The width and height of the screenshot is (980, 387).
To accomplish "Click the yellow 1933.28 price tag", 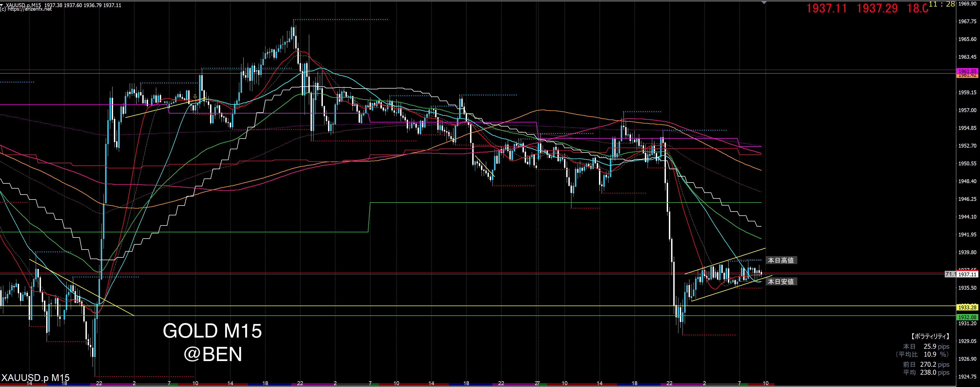I will (967, 307).
